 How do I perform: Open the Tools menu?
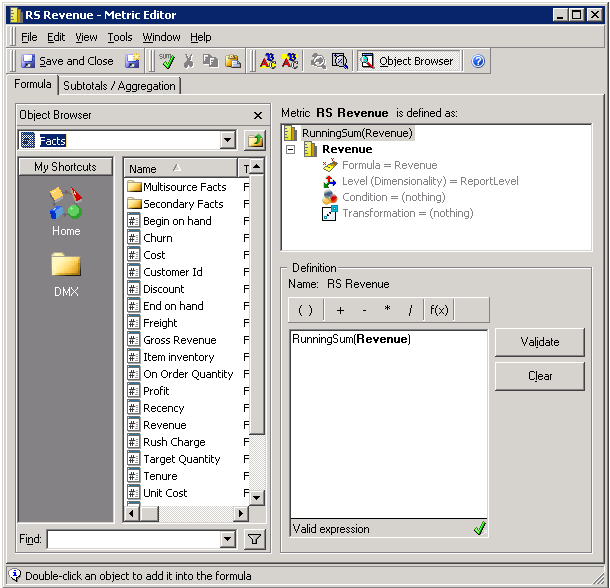coord(120,37)
